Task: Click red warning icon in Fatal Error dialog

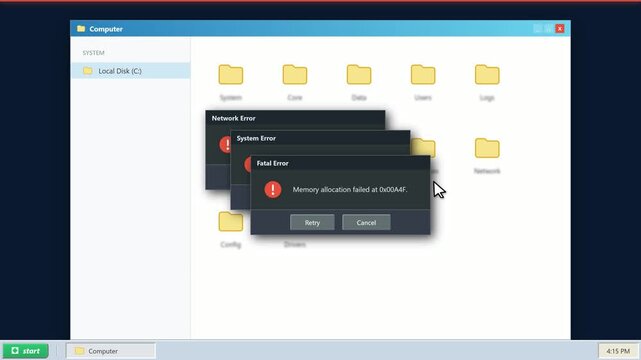Action: (x=273, y=190)
